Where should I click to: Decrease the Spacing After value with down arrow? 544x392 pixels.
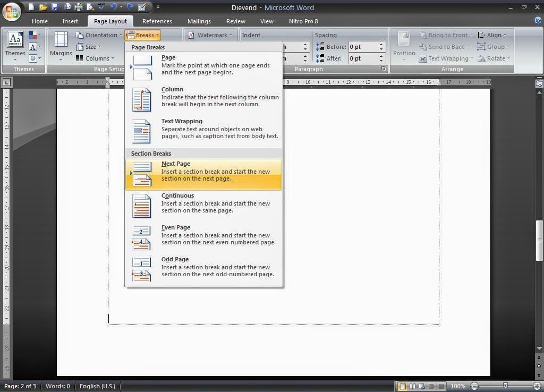[x=381, y=61]
